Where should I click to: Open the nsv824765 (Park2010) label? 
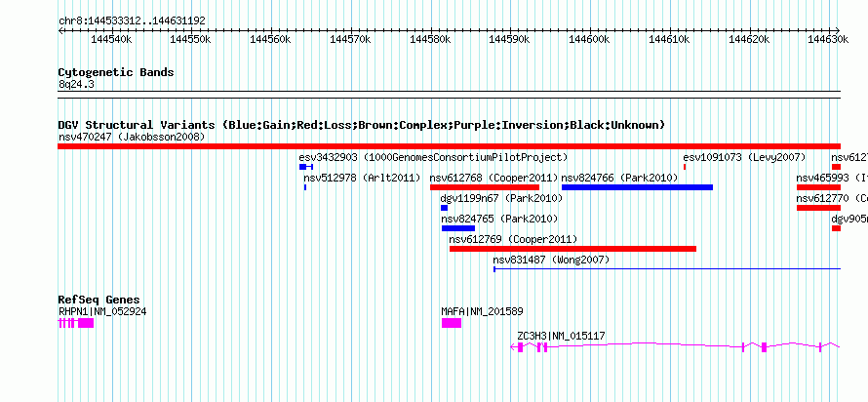(x=500, y=219)
